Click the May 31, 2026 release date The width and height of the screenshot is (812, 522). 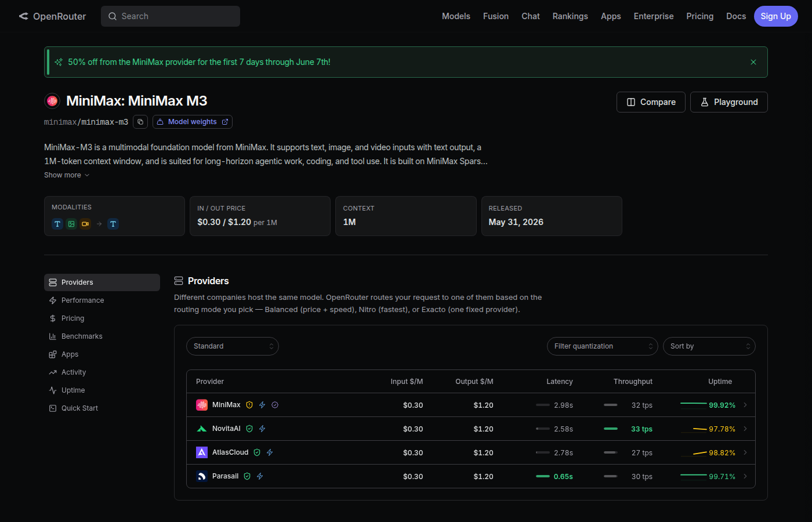(x=516, y=222)
